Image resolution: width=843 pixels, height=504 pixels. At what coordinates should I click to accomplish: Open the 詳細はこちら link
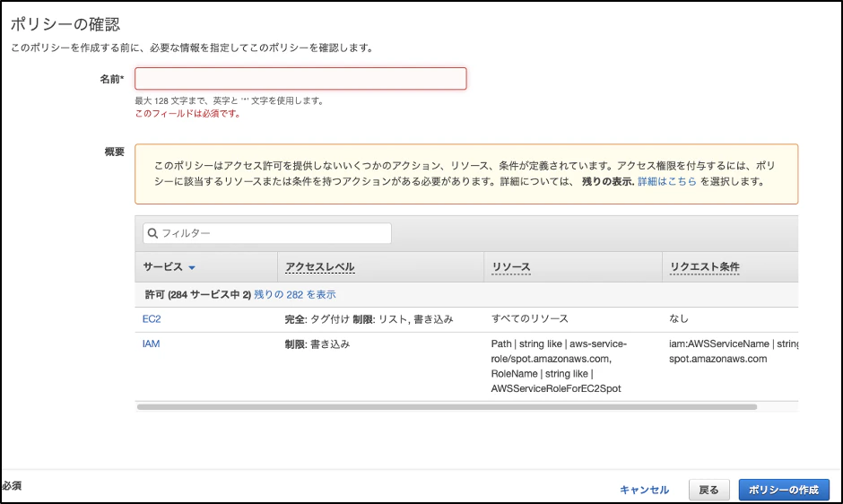click(667, 182)
